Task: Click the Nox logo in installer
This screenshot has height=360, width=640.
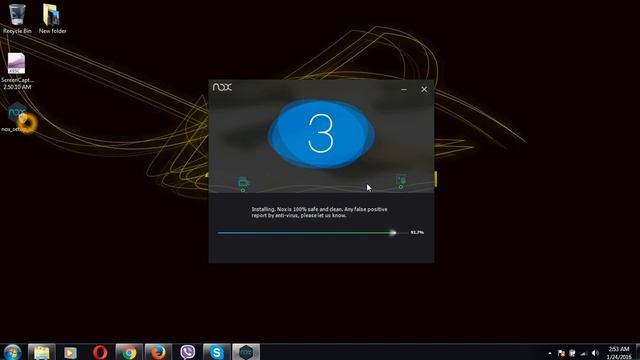Action: pyautogui.click(x=222, y=87)
